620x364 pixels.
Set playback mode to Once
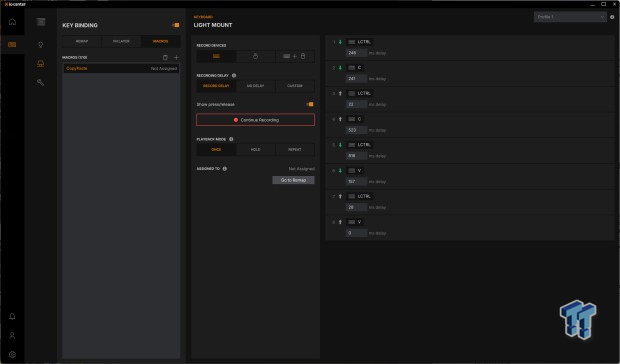tap(216, 149)
